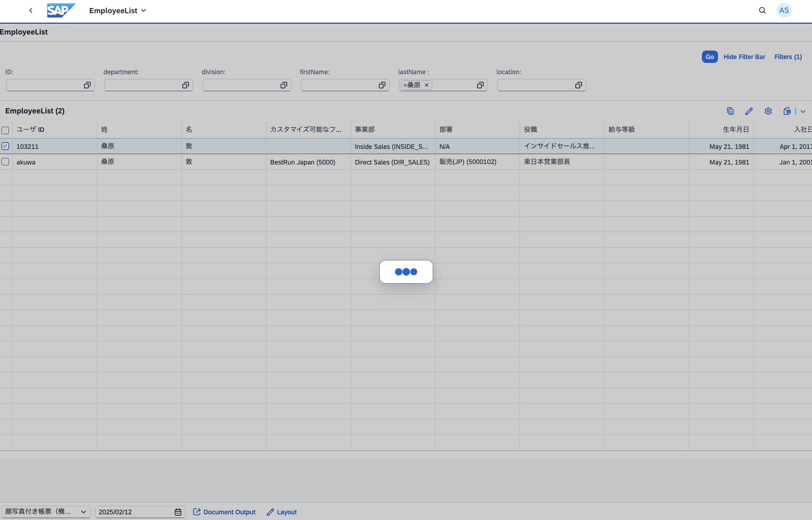Screen dimensions: 812x520
Task: Open table settings gear
Action: 769,111
